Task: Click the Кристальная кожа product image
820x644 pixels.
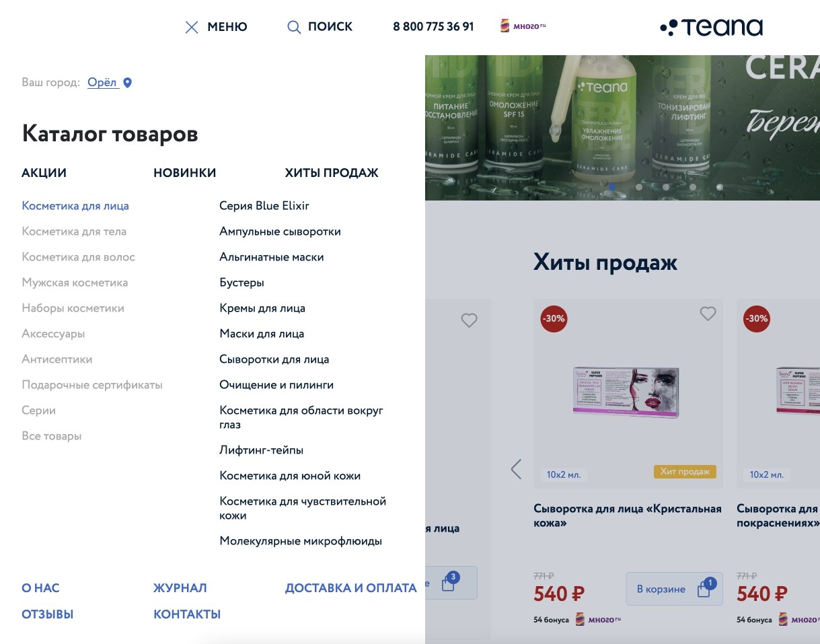Action: (626, 394)
